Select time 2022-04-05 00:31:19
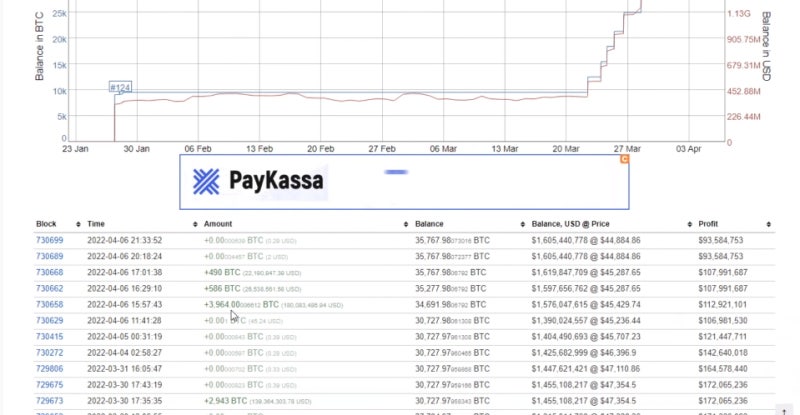This screenshot has width=800, height=415. pos(124,336)
